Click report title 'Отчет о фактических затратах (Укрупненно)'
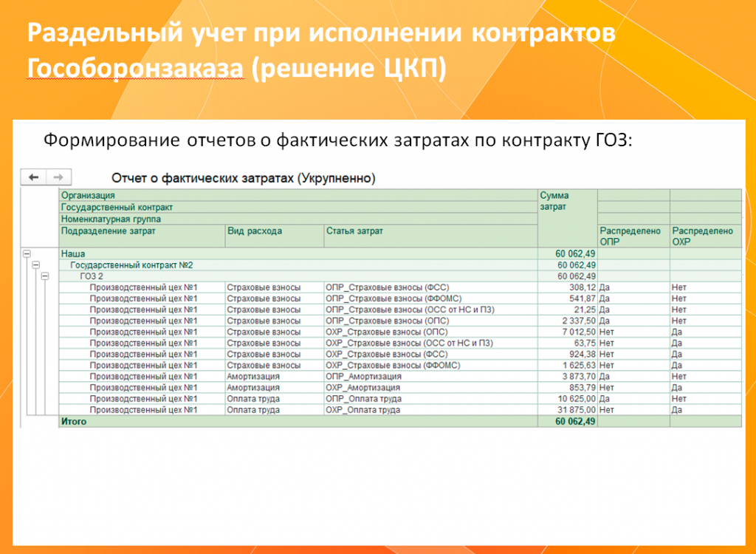 (x=244, y=178)
